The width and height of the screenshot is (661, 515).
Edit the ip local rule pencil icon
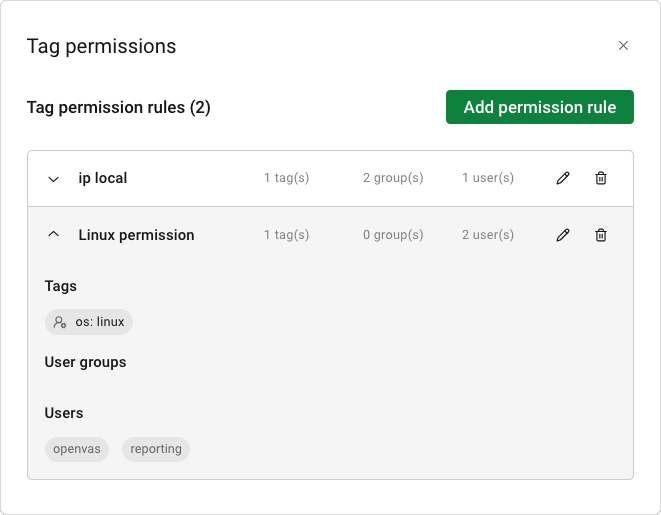coord(563,178)
